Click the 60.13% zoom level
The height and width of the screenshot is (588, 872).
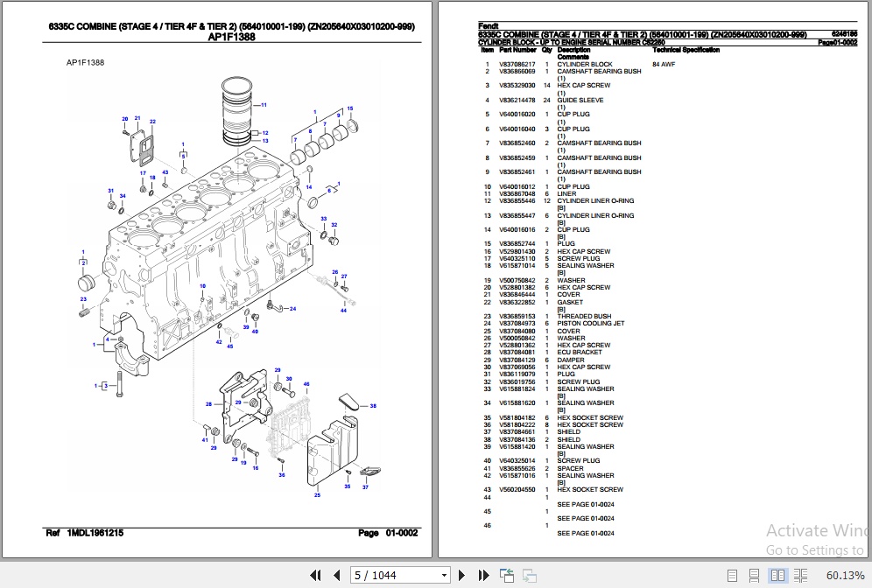pyautogui.click(x=845, y=575)
